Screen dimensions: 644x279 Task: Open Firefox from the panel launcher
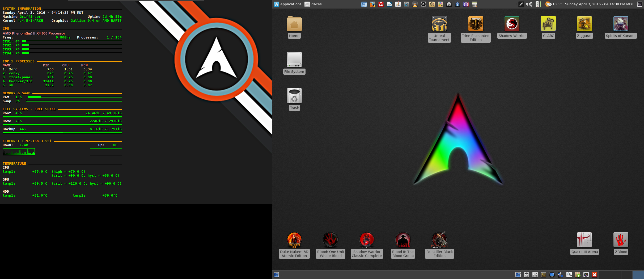click(372, 4)
